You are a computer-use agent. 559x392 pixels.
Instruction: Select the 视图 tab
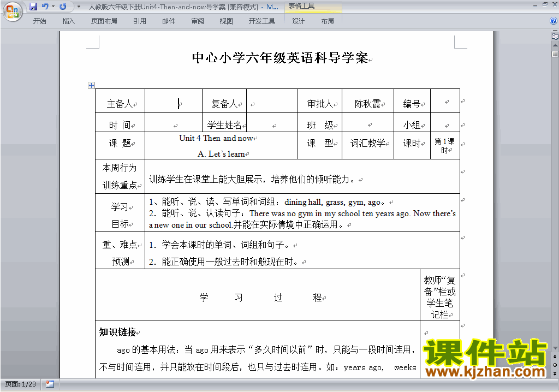pyautogui.click(x=227, y=21)
